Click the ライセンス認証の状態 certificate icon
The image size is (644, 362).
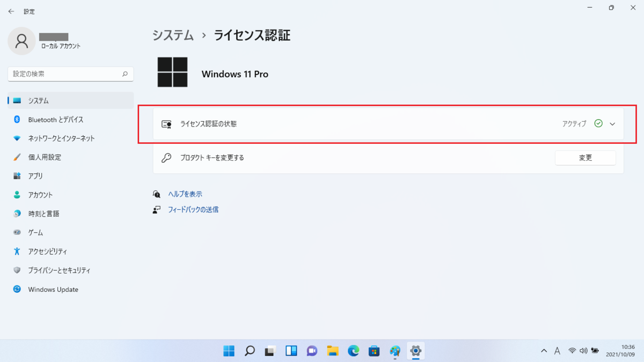coord(166,124)
